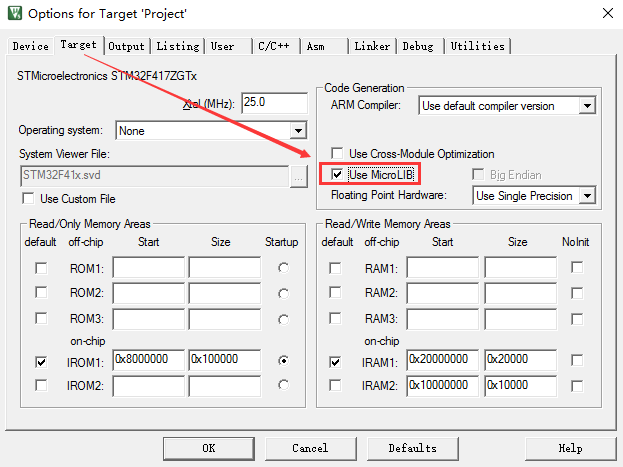Image resolution: width=623 pixels, height=467 pixels.
Task: Check the IRAM1 NoInit checkbox
Action: point(577,360)
